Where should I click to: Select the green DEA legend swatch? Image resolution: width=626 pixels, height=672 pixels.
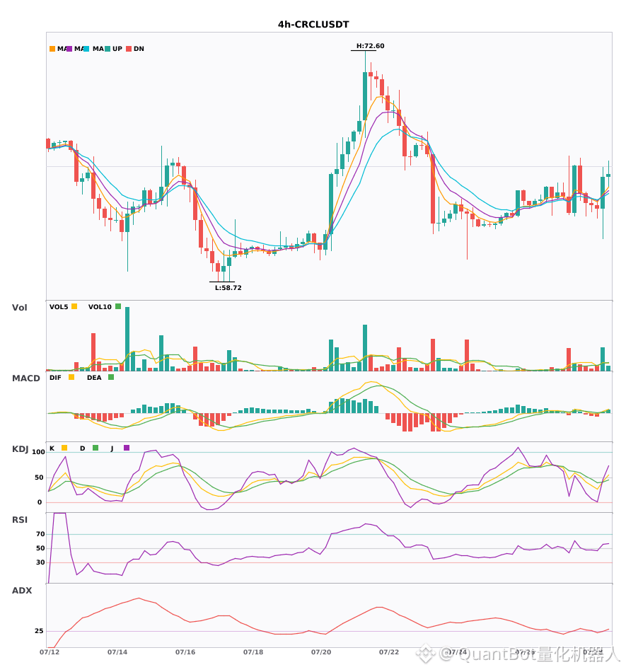(111, 377)
